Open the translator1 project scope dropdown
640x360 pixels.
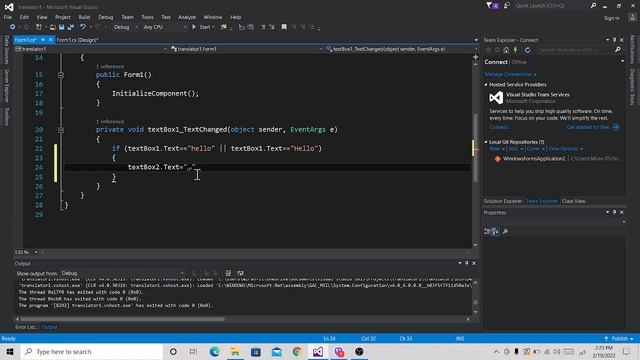click(x=91, y=49)
